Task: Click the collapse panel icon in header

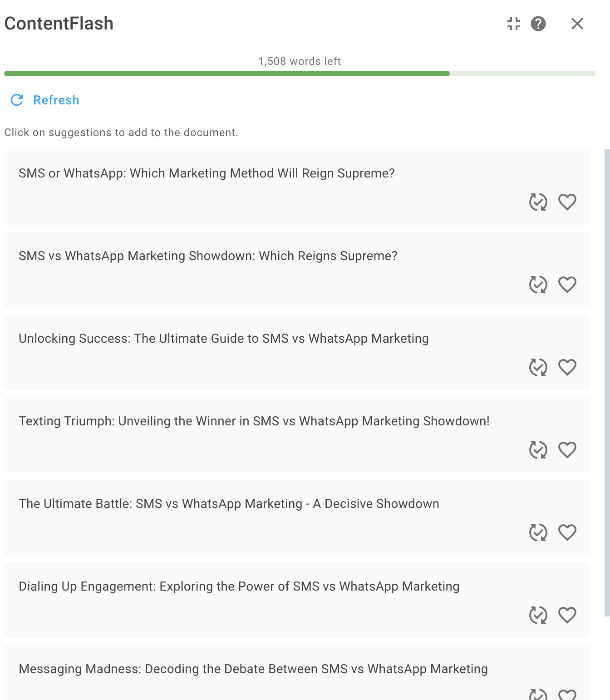Action: [513, 24]
